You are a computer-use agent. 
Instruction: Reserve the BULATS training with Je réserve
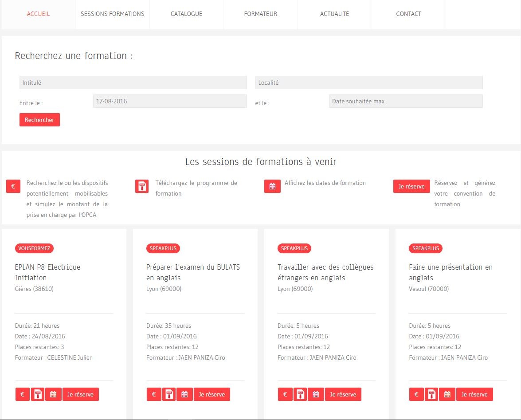point(212,394)
